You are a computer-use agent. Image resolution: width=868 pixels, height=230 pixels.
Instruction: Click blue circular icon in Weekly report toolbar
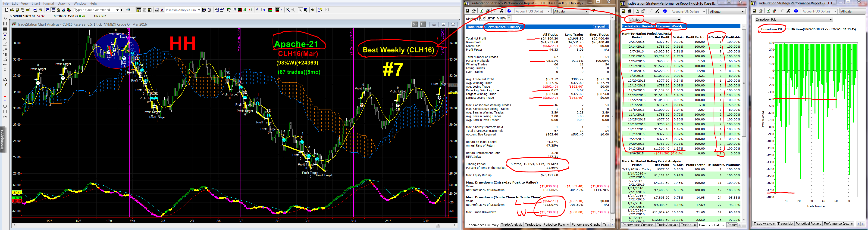665,11
